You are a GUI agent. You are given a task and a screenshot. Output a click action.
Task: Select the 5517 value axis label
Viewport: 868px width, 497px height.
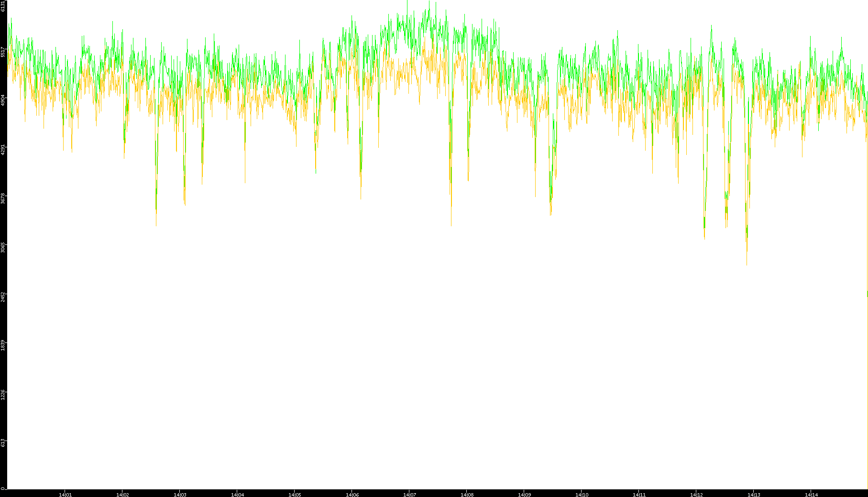click(3, 52)
